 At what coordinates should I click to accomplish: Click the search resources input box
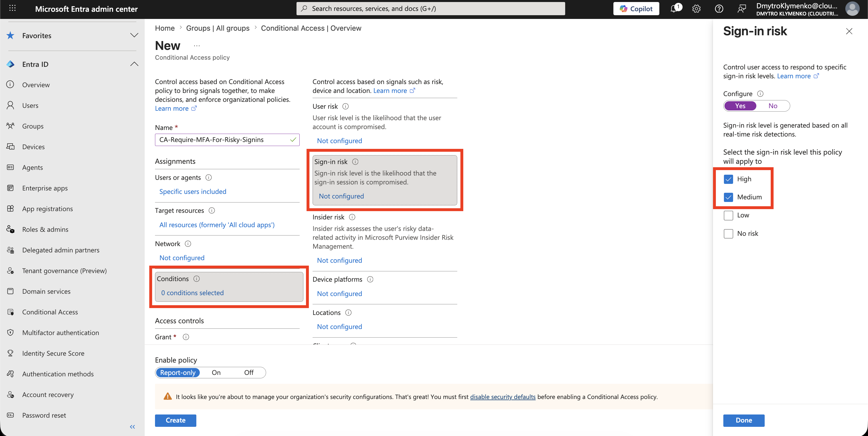431,8
